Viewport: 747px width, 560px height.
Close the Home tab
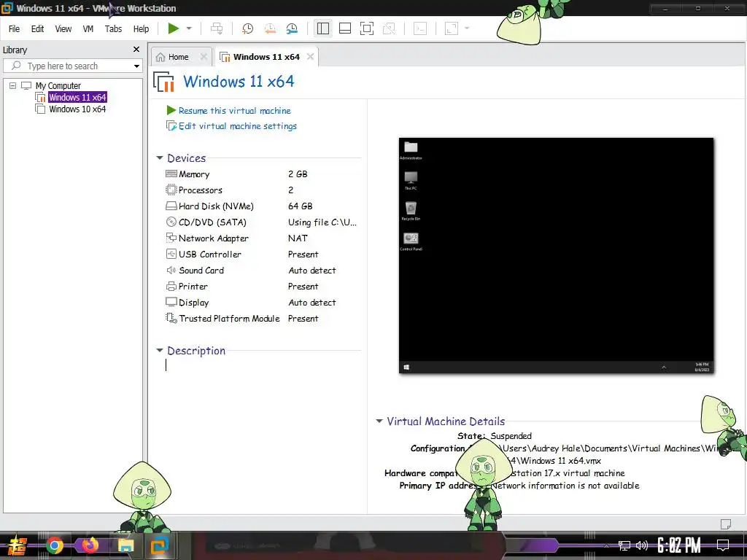pos(204,57)
